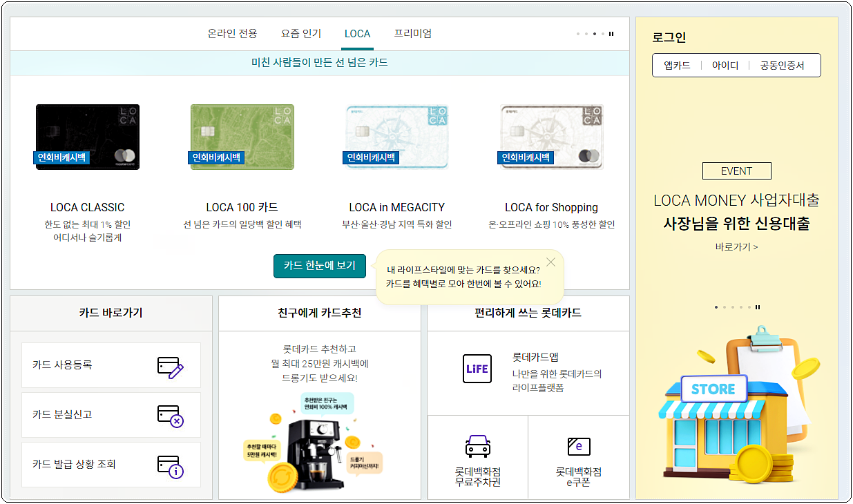Click the 편리하게 쓰는 롯데카드 heading
This screenshot has width=853, height=504.
click(528, 313)
